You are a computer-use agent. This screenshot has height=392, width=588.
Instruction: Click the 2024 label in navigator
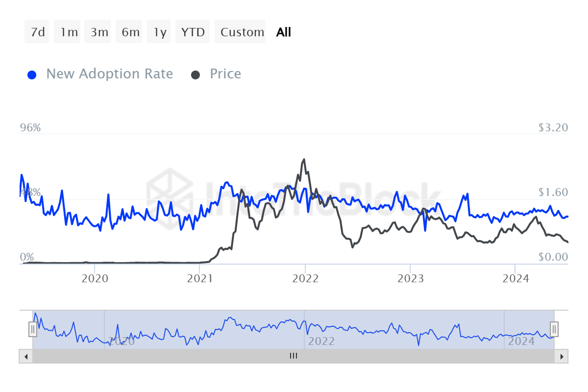[521, 341]
